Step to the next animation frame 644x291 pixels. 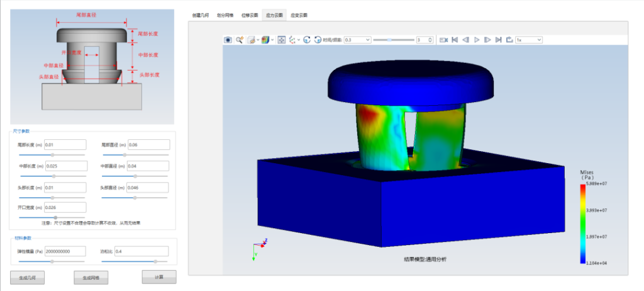pos(487,40)
